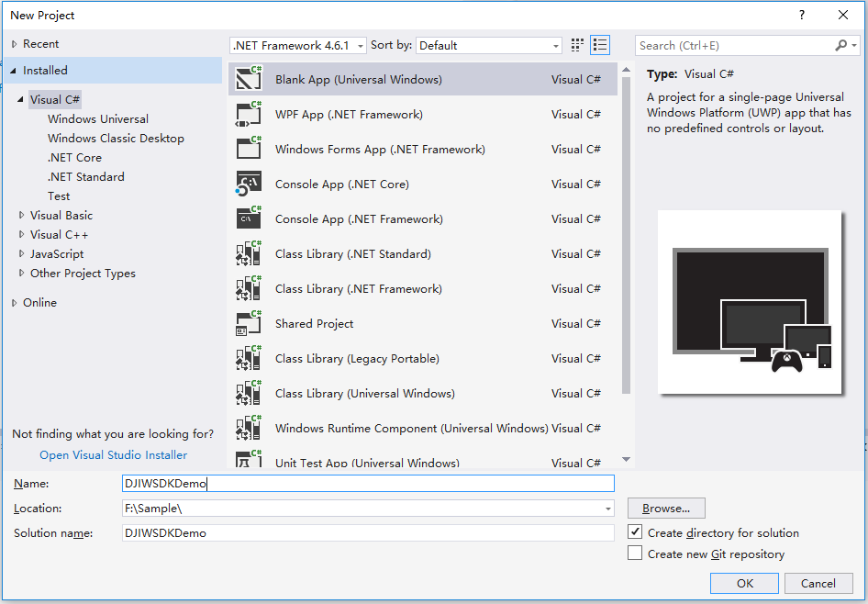
Task: Click the search magnifier icon
Action: tap(840, 45)
